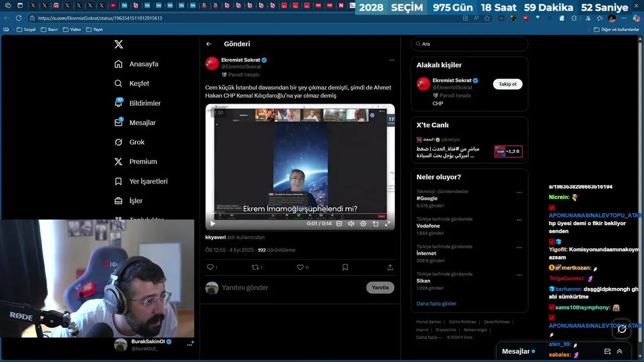
Task: Go back using Gönderi back arrow
Action: point(209,44)
